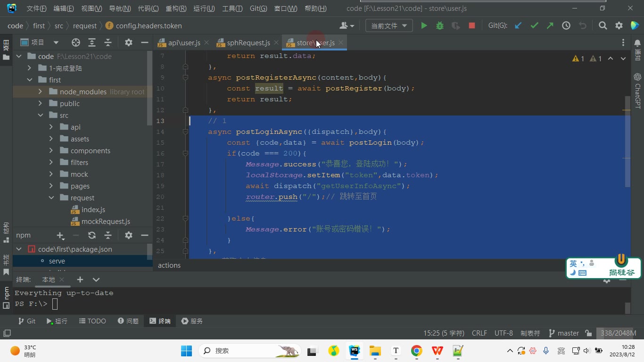Click the green Run button in toolbar
Screen dimensions: 644x362
pyautogui.click(x=424, y=26)
